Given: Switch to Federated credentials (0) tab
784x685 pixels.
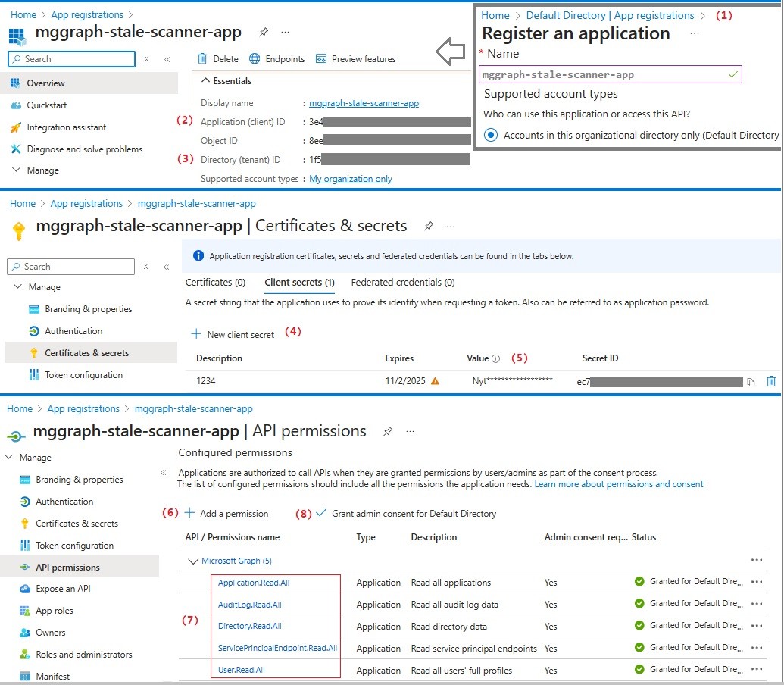Looking at the screenshot, I should point(402,283).
